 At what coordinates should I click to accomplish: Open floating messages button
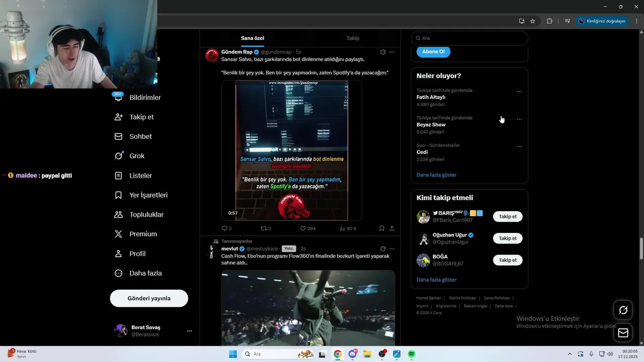623,333
